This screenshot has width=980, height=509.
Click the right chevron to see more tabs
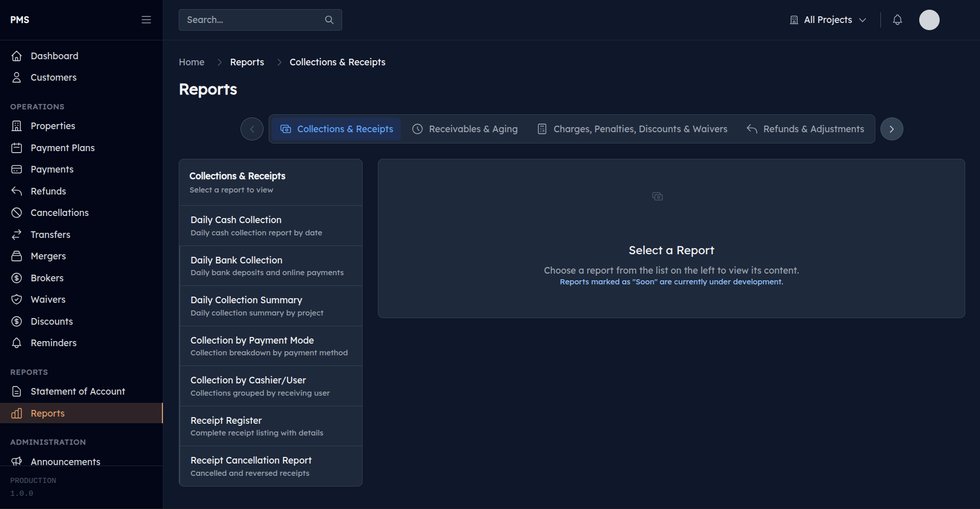[x=892, y=129]
